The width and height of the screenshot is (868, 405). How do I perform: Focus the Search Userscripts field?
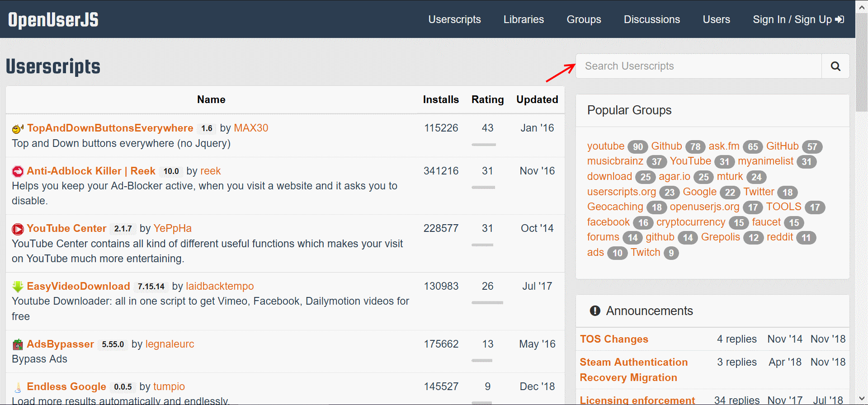(x=699, y=66)
